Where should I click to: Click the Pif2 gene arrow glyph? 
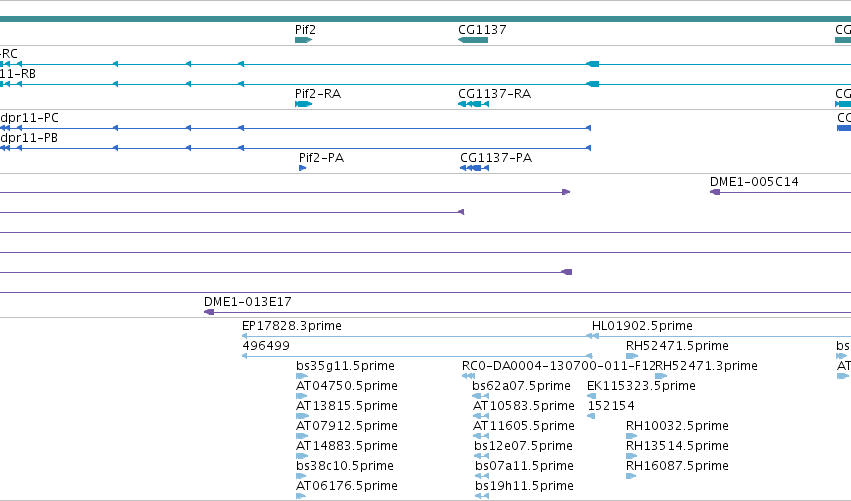[x=303, y=40]
